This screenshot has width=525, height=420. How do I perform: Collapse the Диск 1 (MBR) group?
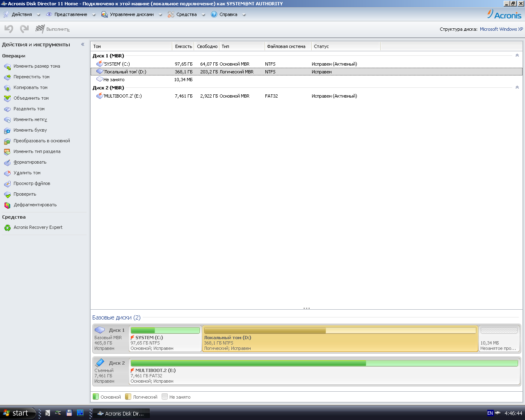coord(517,55)
